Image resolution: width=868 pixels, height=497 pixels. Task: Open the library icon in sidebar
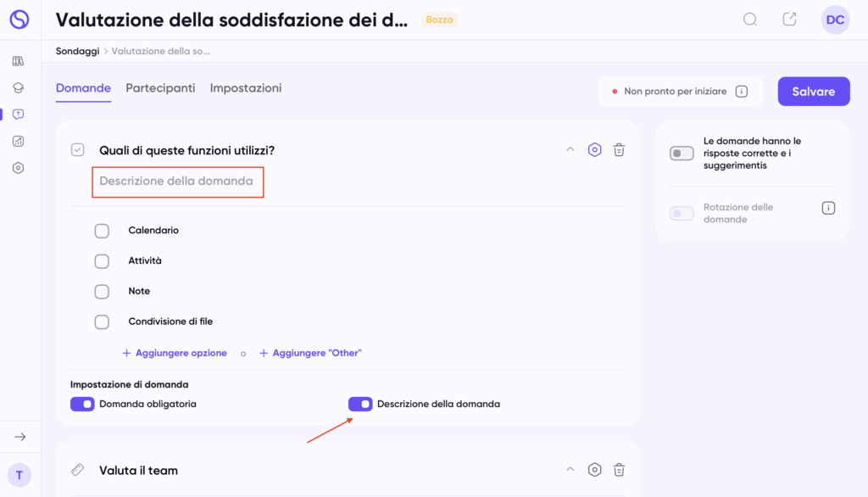(x=19, y=61)
